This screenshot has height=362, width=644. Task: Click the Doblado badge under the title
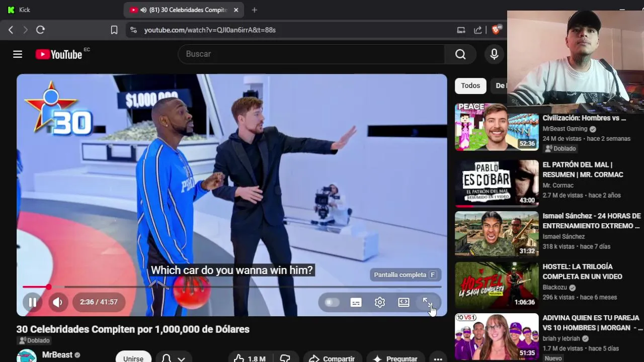point(34,340)
